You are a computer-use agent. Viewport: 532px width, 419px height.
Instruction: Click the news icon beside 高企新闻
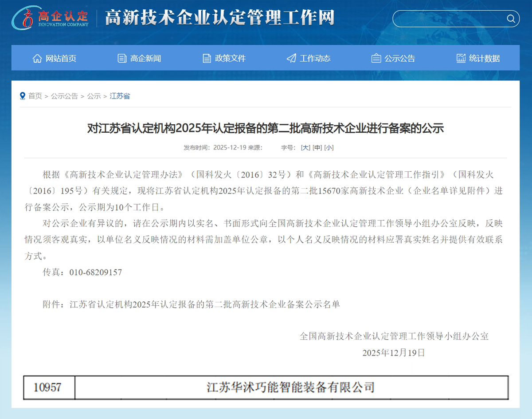click(122, 58)
